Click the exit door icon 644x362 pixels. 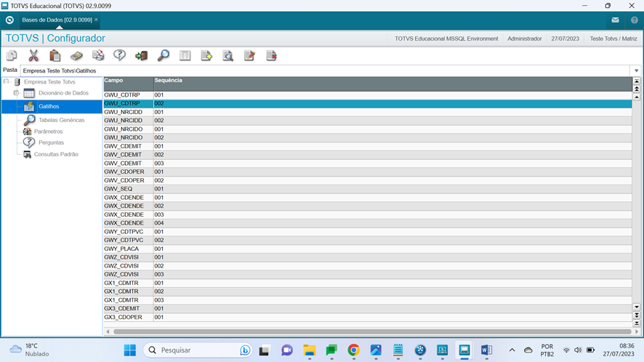pyautogui.click(x=141, y=55)
